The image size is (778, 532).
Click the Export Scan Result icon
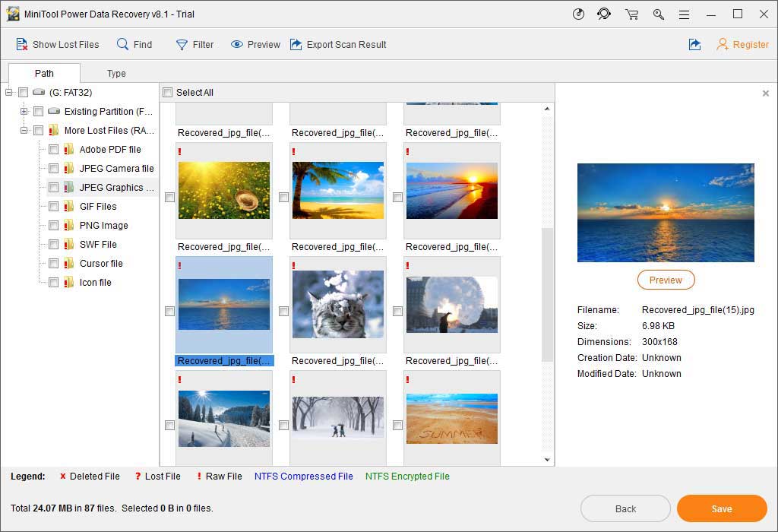[296, 45]
